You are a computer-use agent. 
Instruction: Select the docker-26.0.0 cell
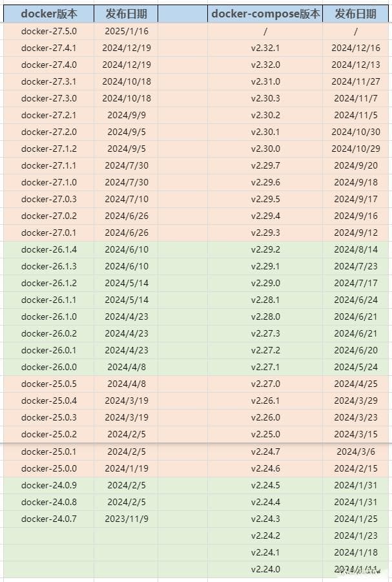click(x=48, y=367)
